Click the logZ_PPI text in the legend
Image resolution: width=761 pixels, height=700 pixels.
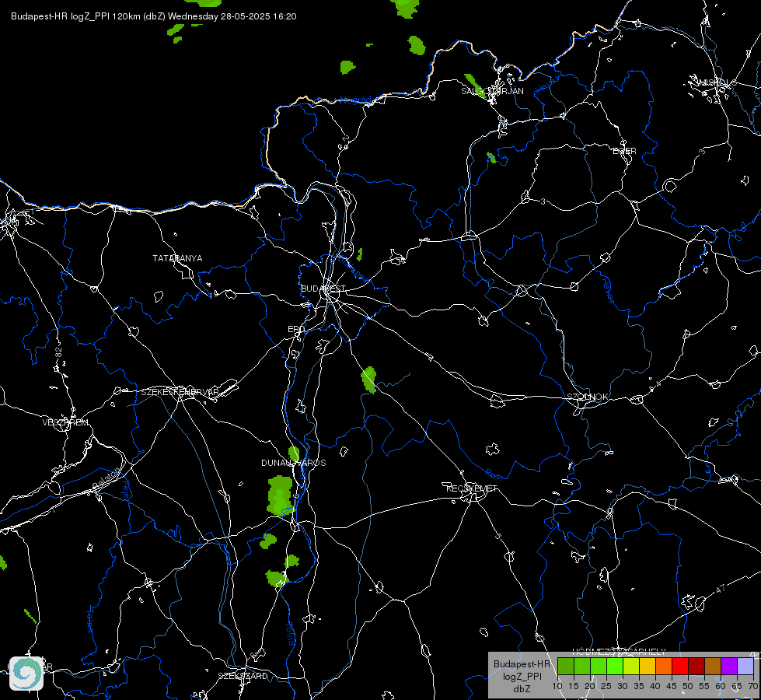[x=522, y=676]
